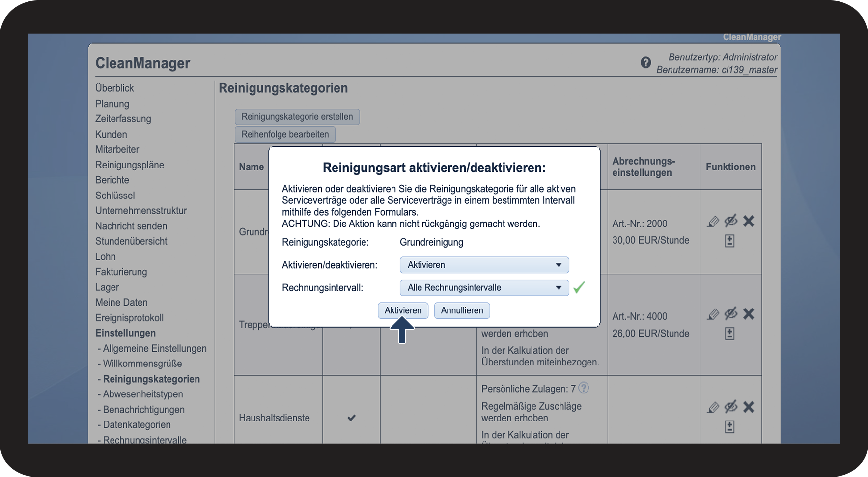
Task: Edit the Art.-Nr. 4000 row with pencil
Action: (713, 314)
